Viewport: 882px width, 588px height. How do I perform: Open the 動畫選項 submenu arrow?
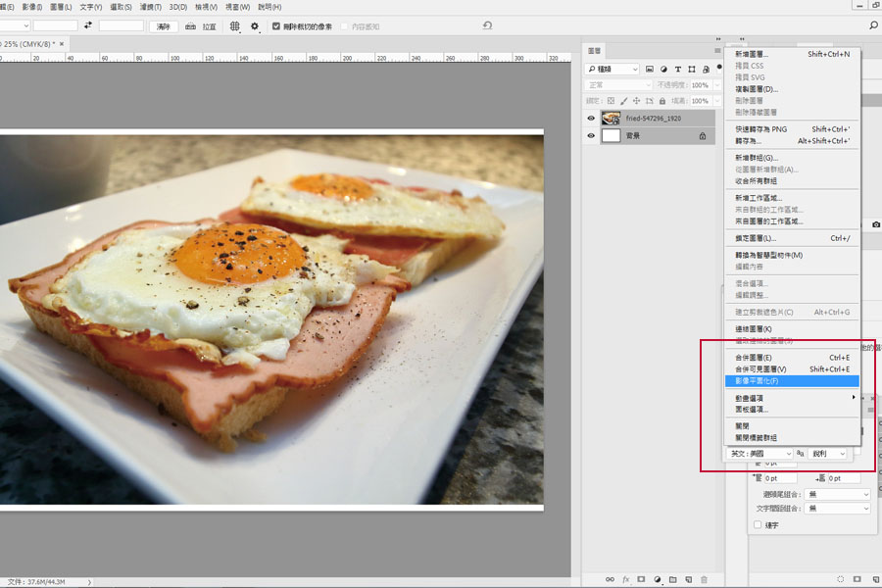[x=854, y=397]
